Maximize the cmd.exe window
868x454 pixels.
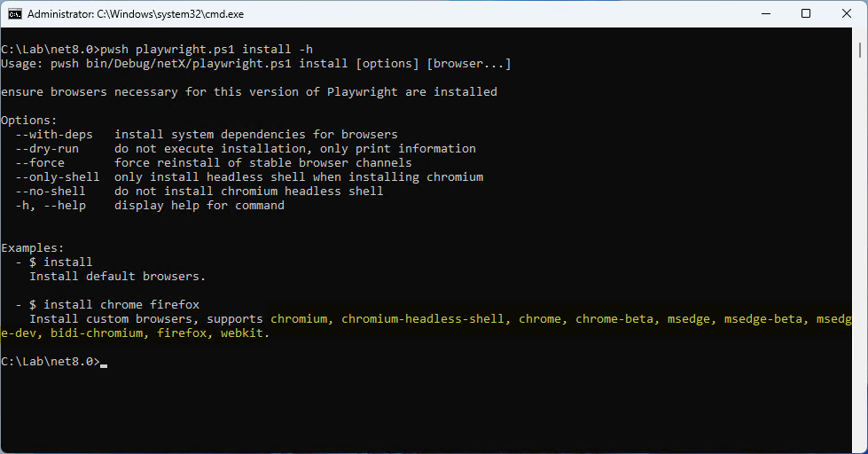(x=806, y=14)
